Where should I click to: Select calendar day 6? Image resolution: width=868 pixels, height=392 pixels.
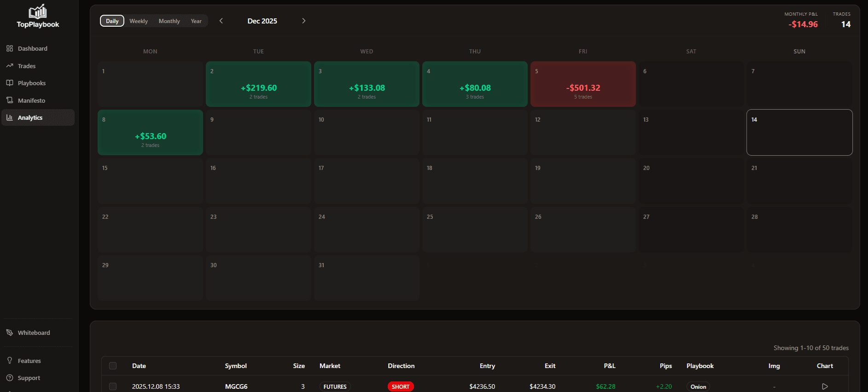691,84
